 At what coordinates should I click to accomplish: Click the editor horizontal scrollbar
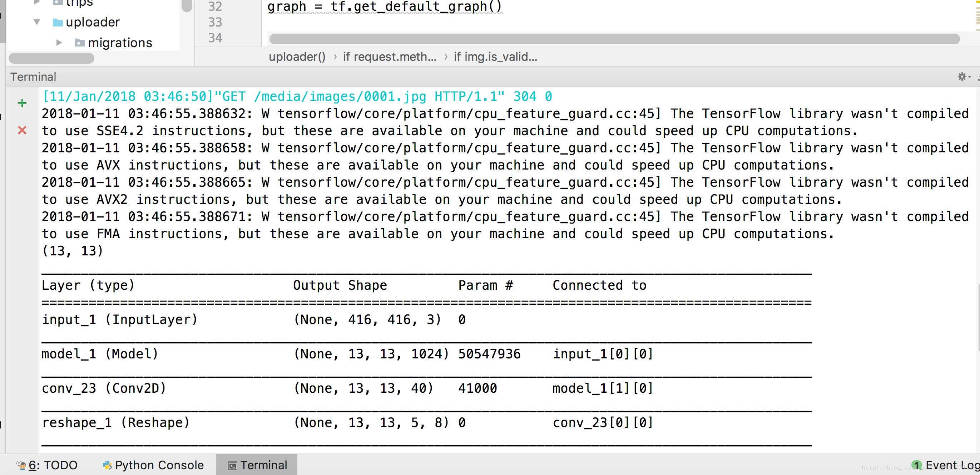pyautogui.click(x=614, y=39)
